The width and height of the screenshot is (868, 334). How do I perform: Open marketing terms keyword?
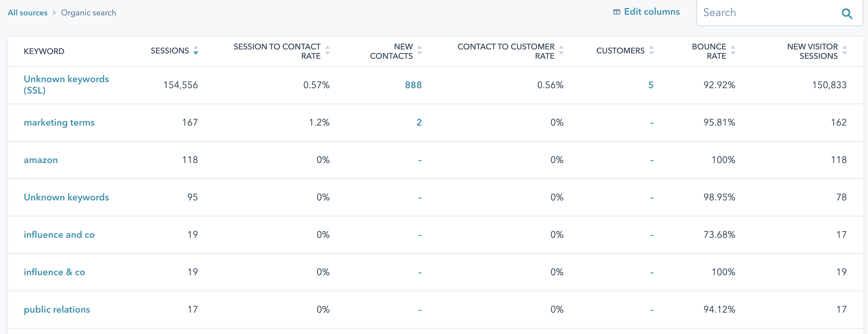coord(59,122)
